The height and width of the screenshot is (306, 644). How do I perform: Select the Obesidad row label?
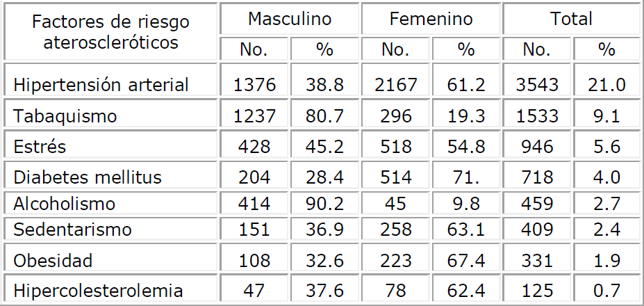coord(53,261)
